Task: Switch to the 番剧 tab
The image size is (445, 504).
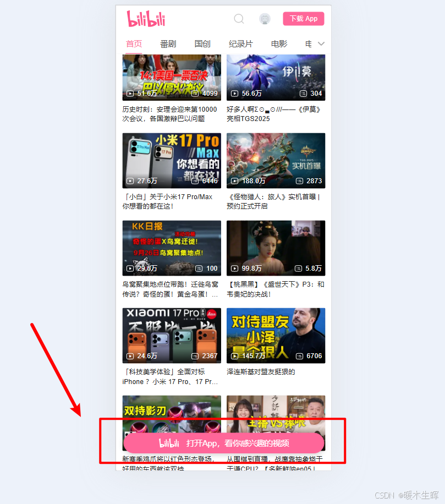Action: click(x=168, y=43)
